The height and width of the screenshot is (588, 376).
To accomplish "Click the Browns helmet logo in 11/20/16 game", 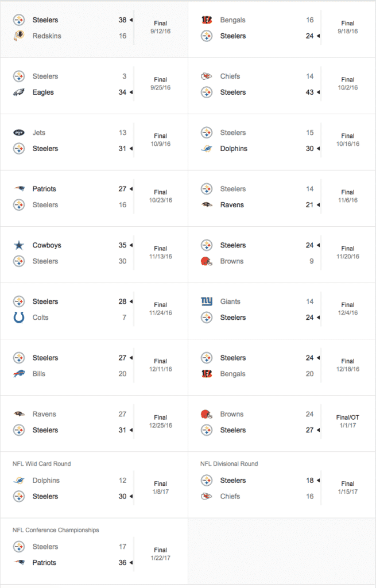I will pos(207,261).
